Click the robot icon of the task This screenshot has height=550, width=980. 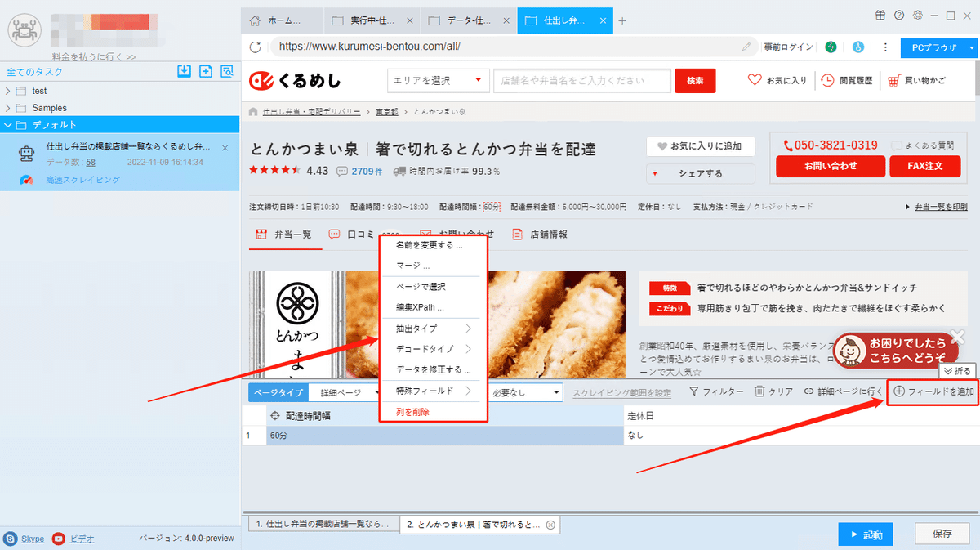[x=26, y=153]
